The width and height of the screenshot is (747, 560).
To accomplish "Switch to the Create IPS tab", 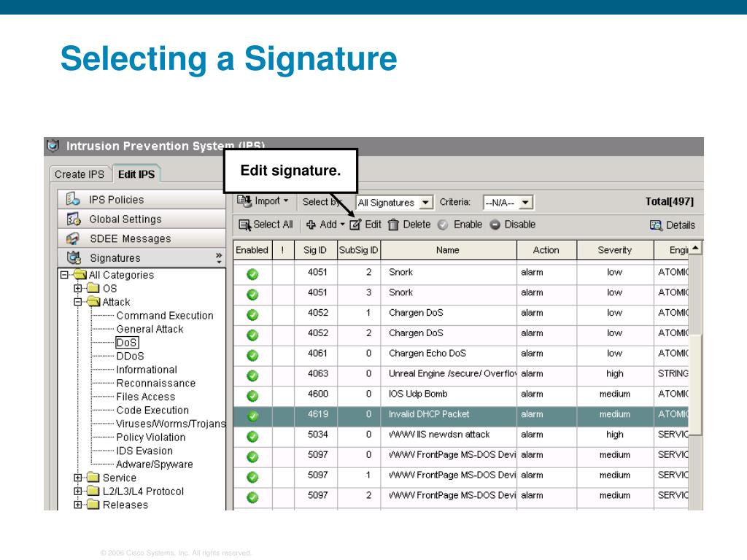I will click(80, 174).
